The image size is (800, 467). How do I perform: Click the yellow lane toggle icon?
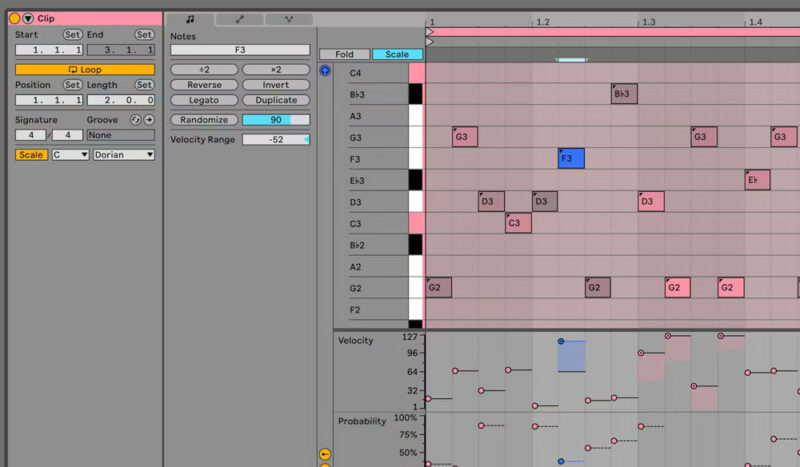tap(324, 454)
